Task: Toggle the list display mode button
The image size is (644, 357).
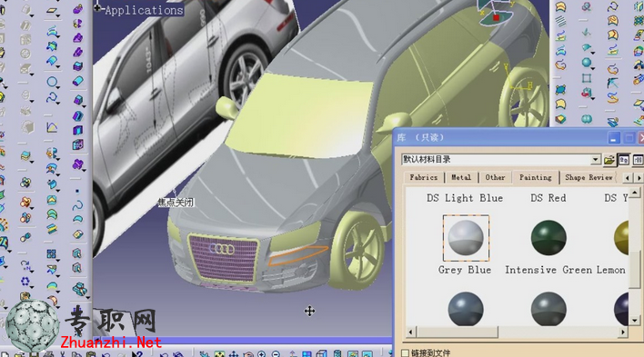Action: 638,160
